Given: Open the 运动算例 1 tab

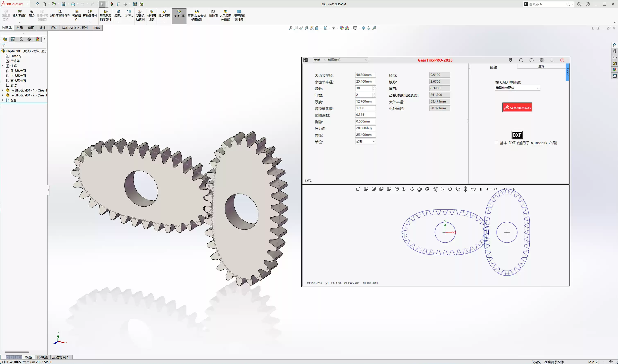Looking at the screenshot, I should (61, 357).
